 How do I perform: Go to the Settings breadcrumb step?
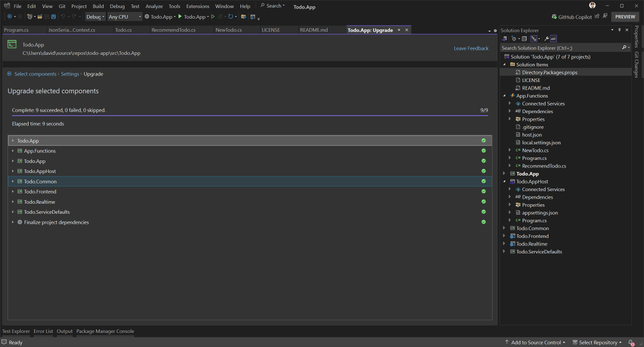(70, 74)
